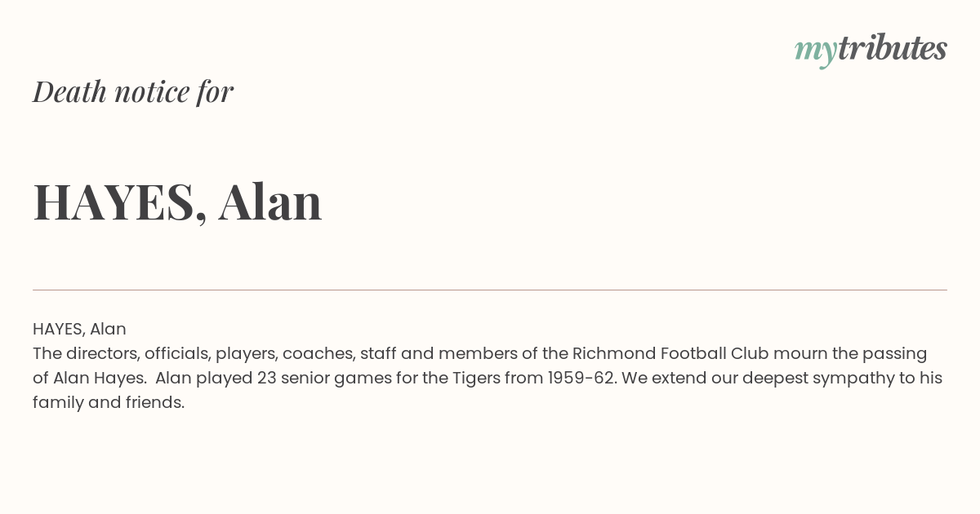Click the horizontal divider line
The image size is (980, 514).
490,290
